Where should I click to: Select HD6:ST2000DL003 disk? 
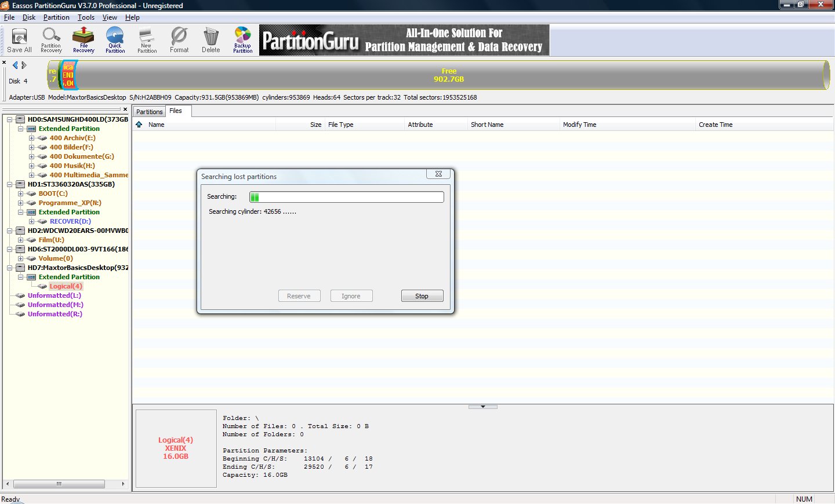pos(78,249)
